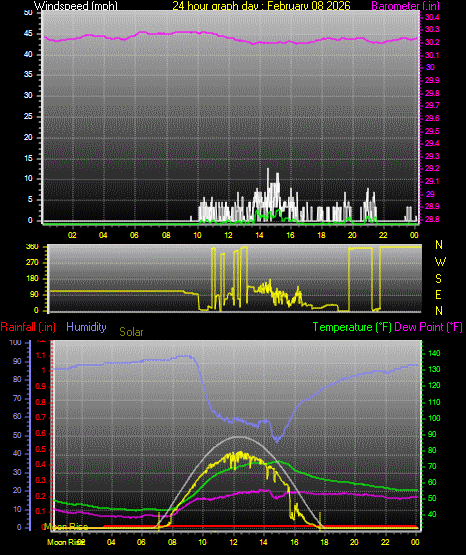Click the E compass direction label

point(438,294)
